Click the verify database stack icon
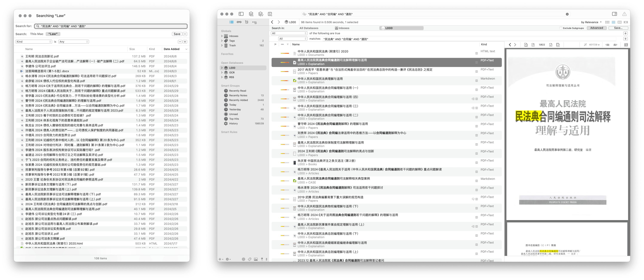This screenshot has height=280, width=644. pyautogui.click(x=261, y=14)
